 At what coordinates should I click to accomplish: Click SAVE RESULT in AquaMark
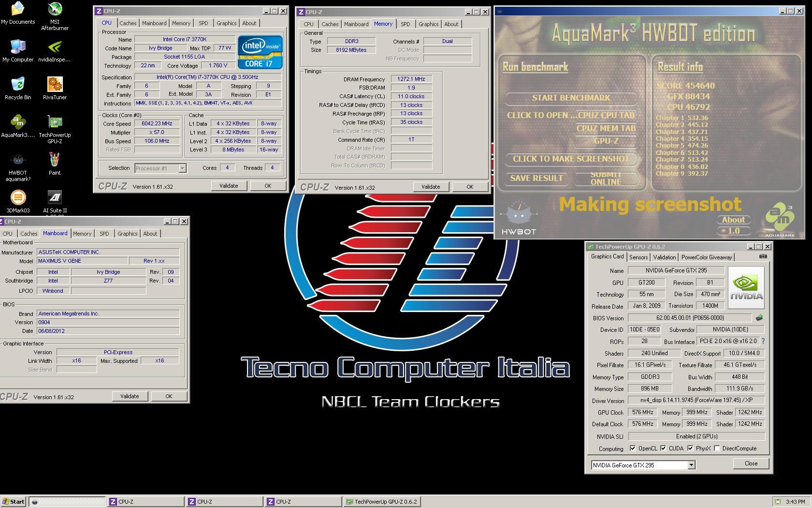pyautogui.click(x=536, y=178)
